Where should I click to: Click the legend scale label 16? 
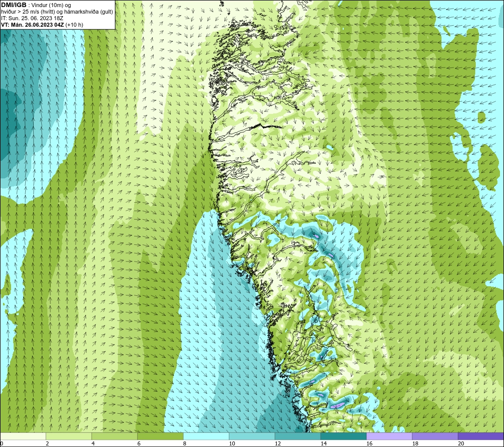click(x=369, y=443)
